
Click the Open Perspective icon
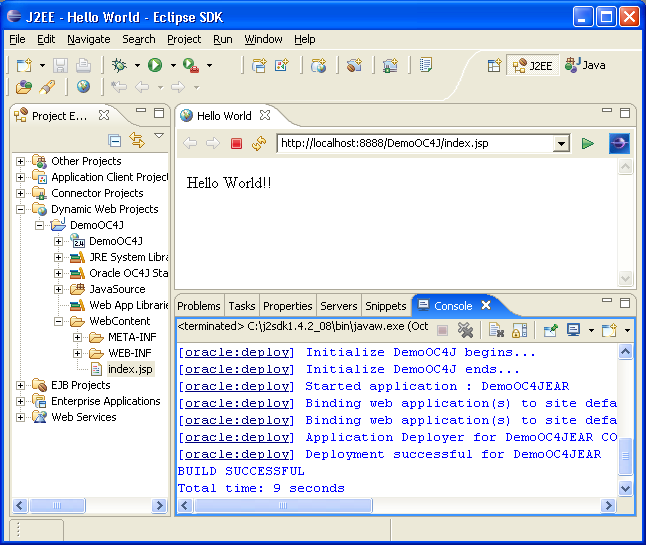[494, 65]
